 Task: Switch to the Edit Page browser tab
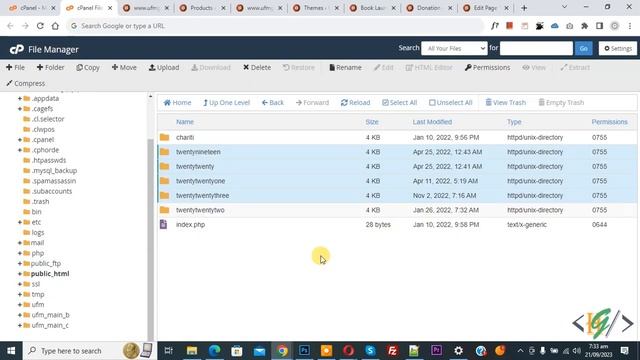point(485,8)
